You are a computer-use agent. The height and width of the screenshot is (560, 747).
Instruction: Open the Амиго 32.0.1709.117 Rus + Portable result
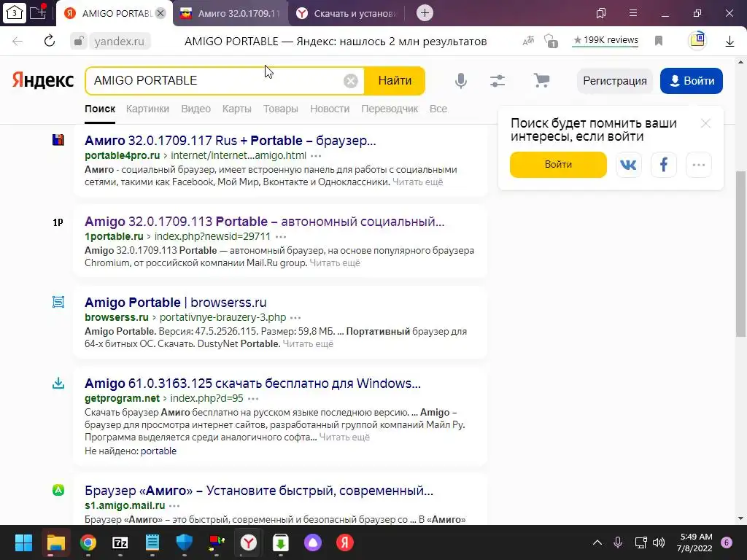230,141
